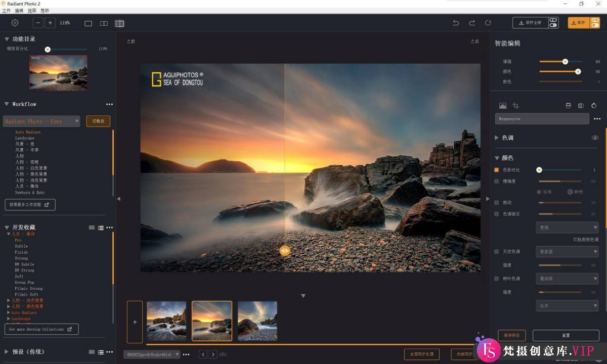
Task: Open the Radiant Photo - Core workflow dropdown
Action: (x=41, y=121)
